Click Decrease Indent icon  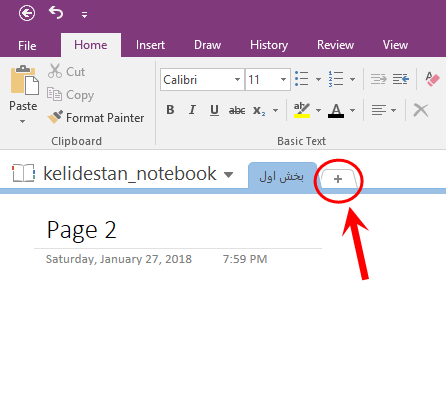(x=378, y=79)
